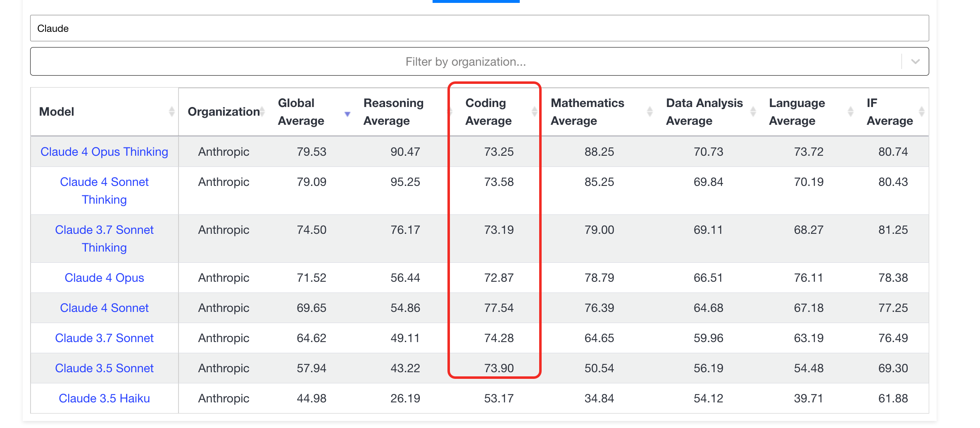Select the 79.53 global average cell

(312, 152)
